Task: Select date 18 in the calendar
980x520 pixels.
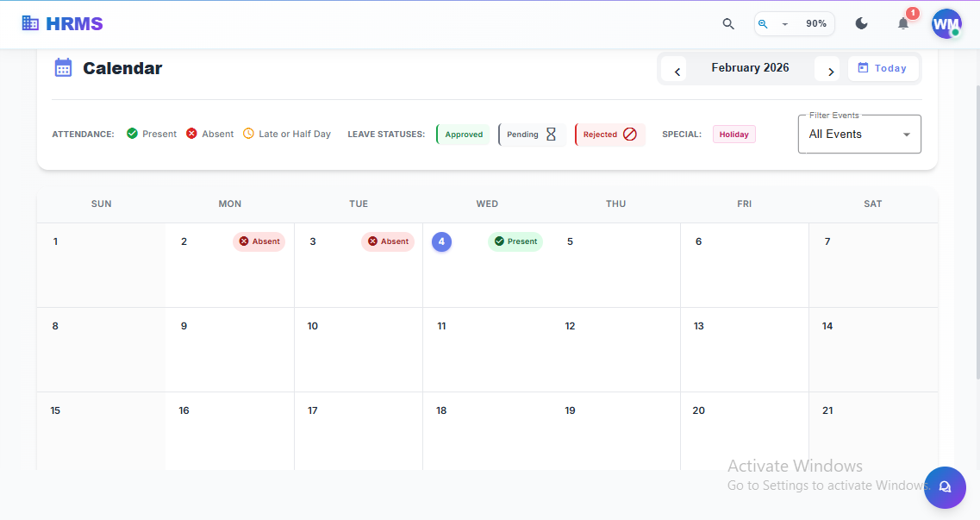Action: [441, 410]
